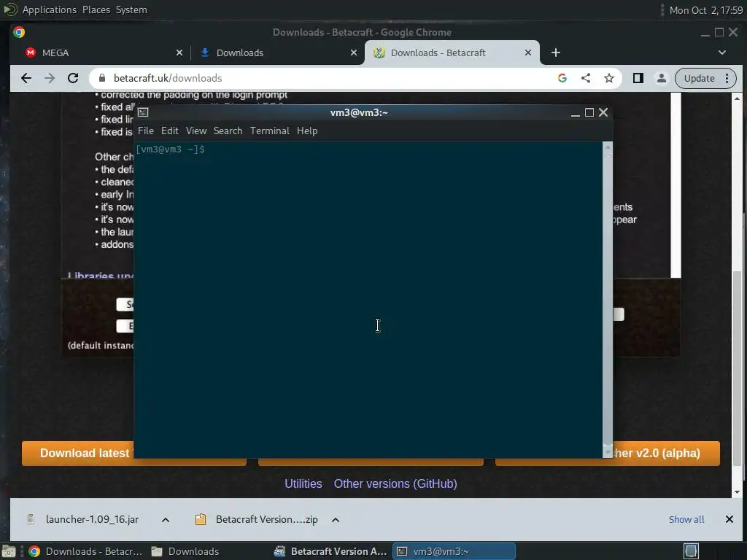Click the terminal prompt line [vm3@vm3 ~]$

tap(171, 149)
